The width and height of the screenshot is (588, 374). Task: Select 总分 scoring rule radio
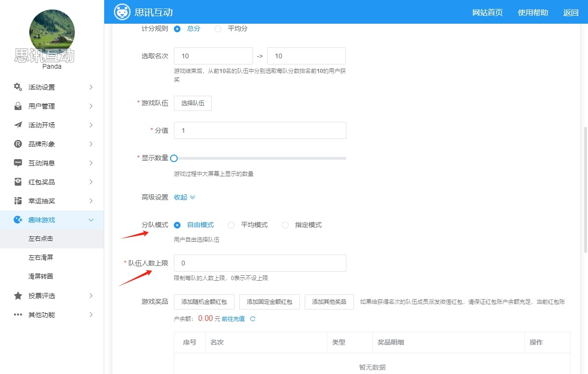click(x=177, y=28)
